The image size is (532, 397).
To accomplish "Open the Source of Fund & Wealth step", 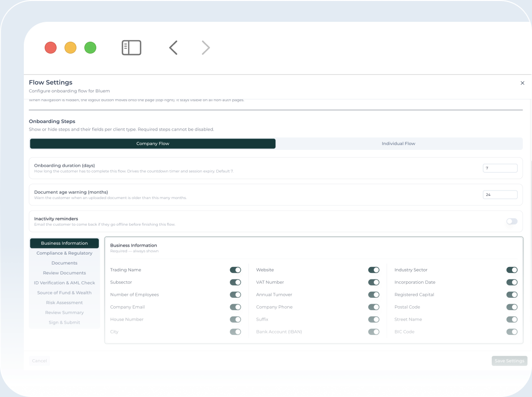I will tap(65, 292).
